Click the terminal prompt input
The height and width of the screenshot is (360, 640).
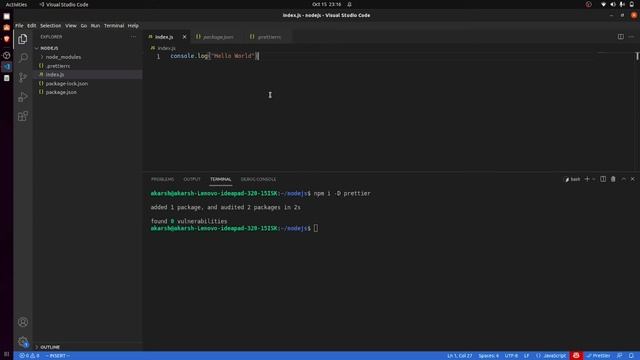[x=316, y=228]
